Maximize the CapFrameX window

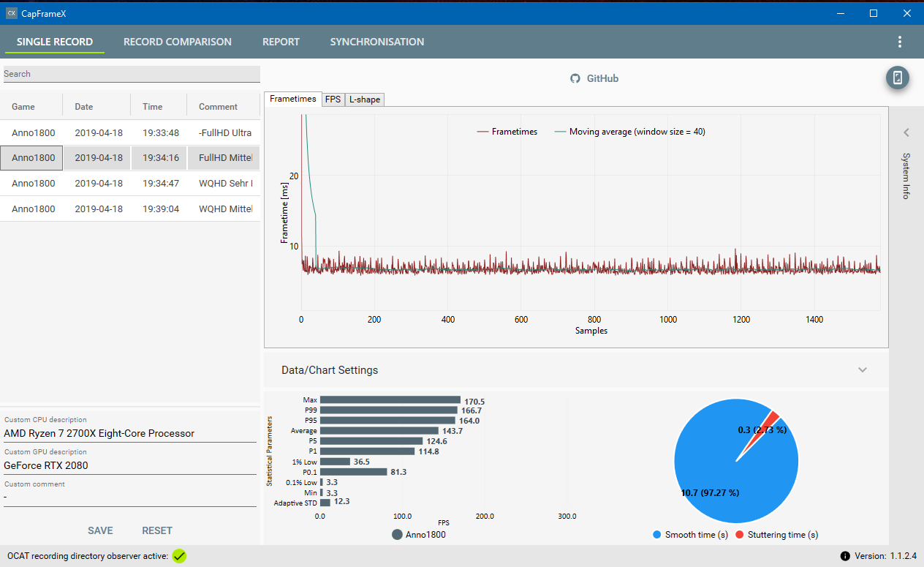click(x=874, y=12)
